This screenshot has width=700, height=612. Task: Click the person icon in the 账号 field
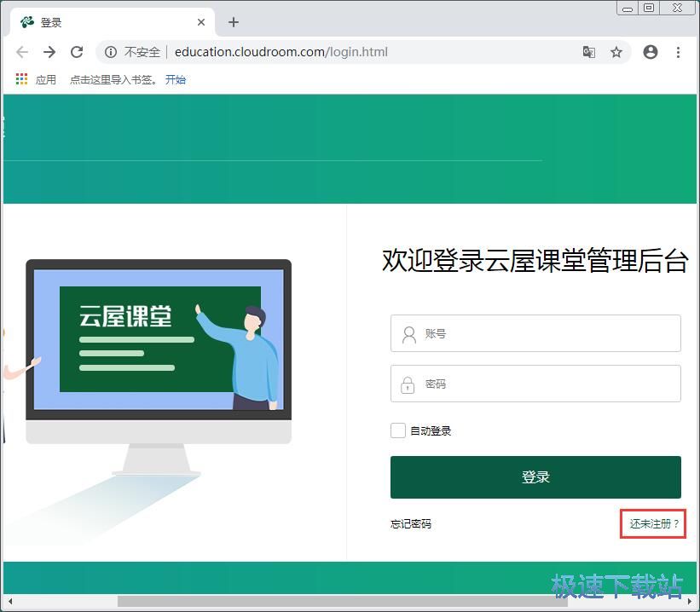point(408,333)
